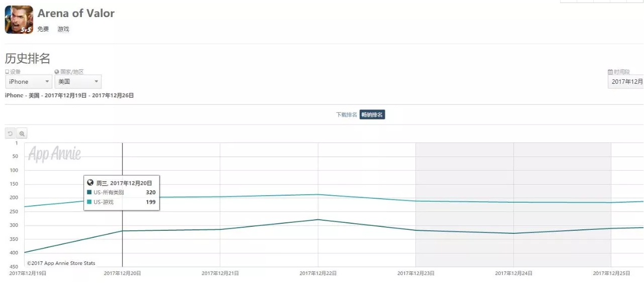Viewport: 644px width, 283px height.
Task: Click the 2017年12月25日 axis label
Action: coord(612,273)
